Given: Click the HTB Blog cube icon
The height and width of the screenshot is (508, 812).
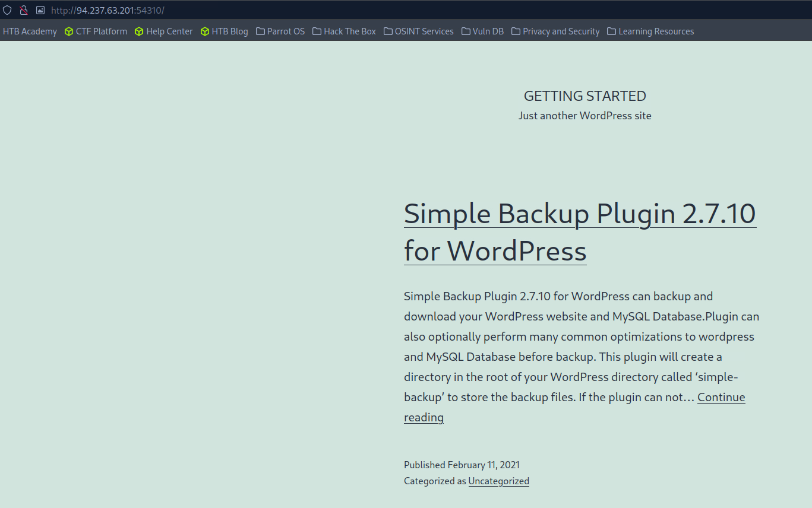Looking at the screenshot, I should 205,31.
